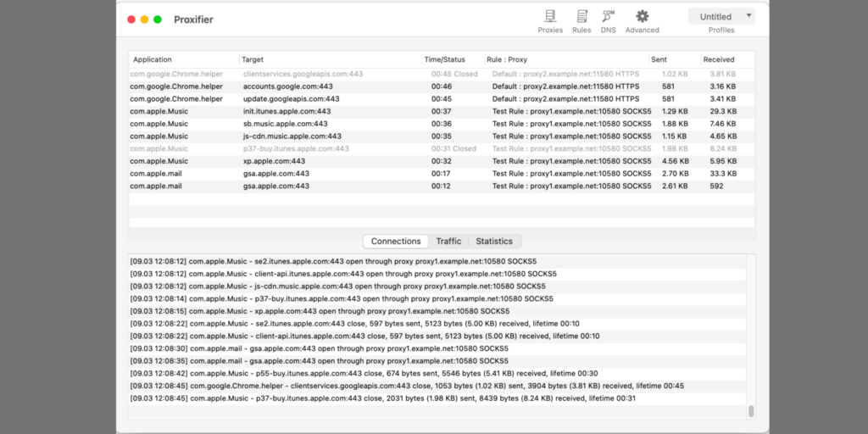Click the 00:31 Closed status cell
868x434 pixels.
(454, 149)
